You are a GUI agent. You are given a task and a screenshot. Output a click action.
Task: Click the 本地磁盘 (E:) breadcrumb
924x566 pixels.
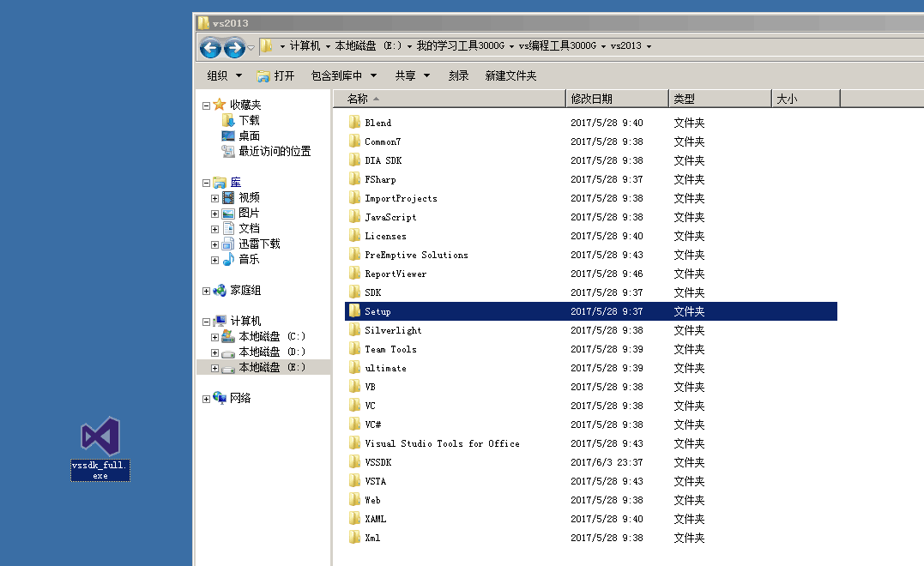[368, 46]
